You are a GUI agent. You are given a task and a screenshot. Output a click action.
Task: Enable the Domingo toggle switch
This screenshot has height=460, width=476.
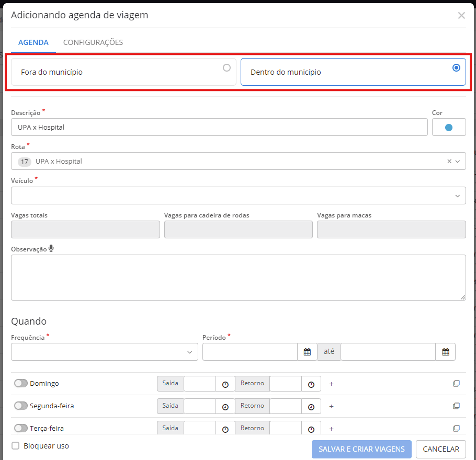click(x=21, y=384)
